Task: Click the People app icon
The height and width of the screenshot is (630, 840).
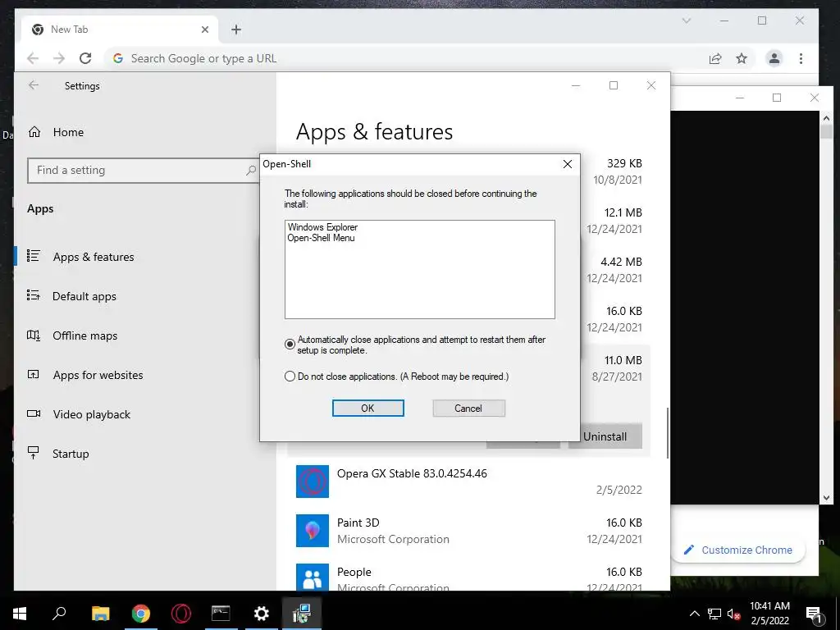Action: click(313, 577)
